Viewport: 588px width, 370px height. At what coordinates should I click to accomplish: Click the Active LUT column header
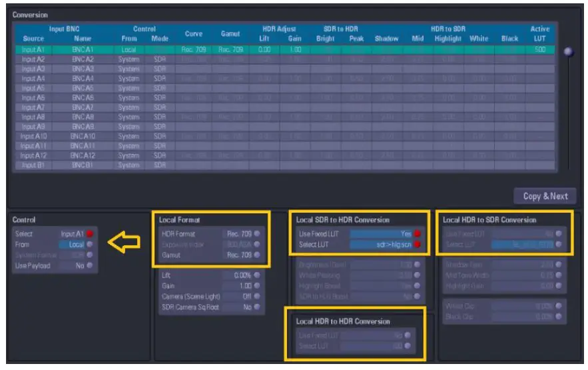click(539, 34)
